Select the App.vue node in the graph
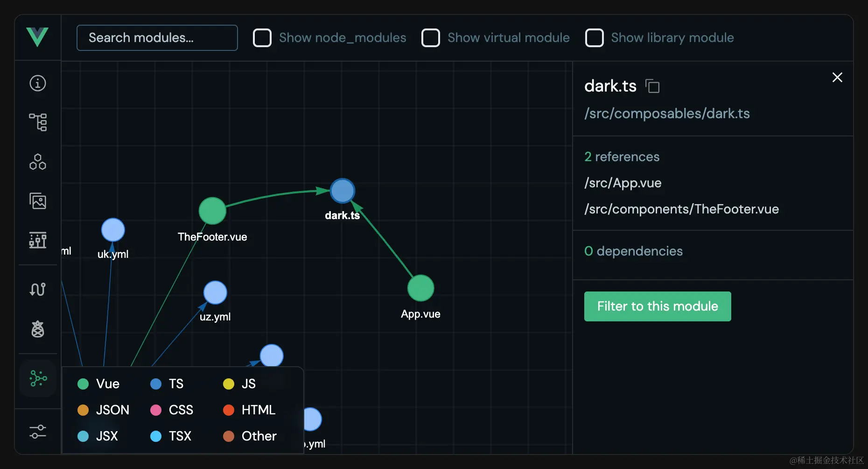Image resolution: width=868 pixels, height=469 pixels. click(x=420, y=288)
